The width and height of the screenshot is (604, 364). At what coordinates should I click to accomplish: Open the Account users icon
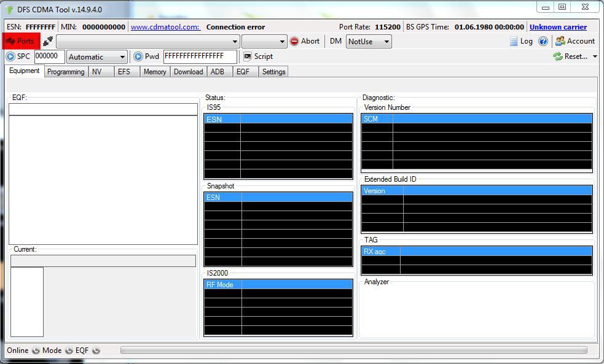[x=560, y=41]
